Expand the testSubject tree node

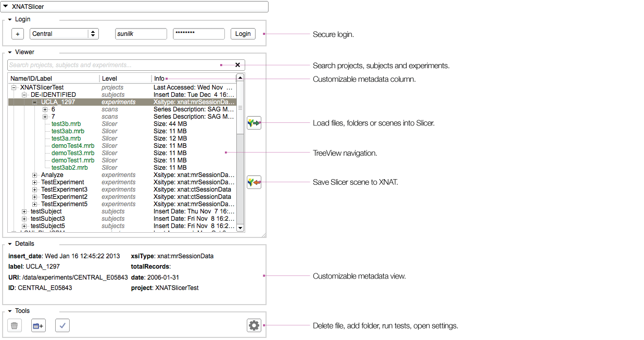24,211
